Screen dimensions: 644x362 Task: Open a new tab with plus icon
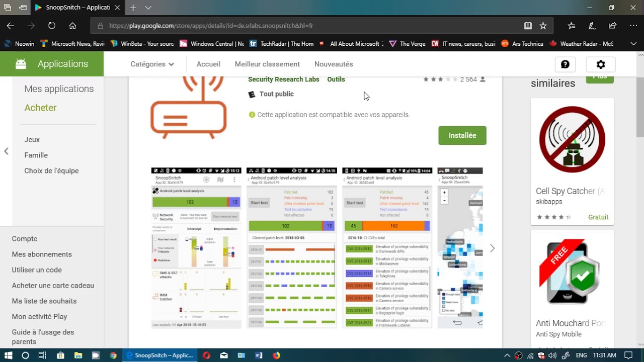pos(133,8)
